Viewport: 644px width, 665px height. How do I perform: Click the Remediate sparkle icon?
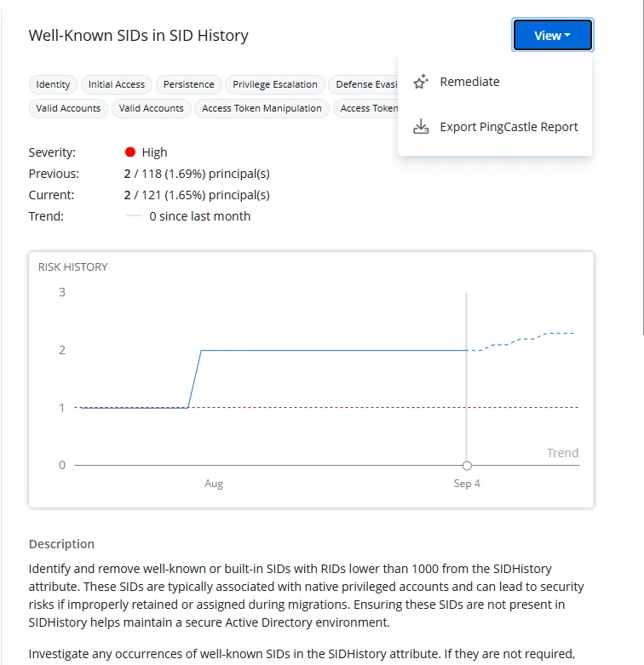420,82
